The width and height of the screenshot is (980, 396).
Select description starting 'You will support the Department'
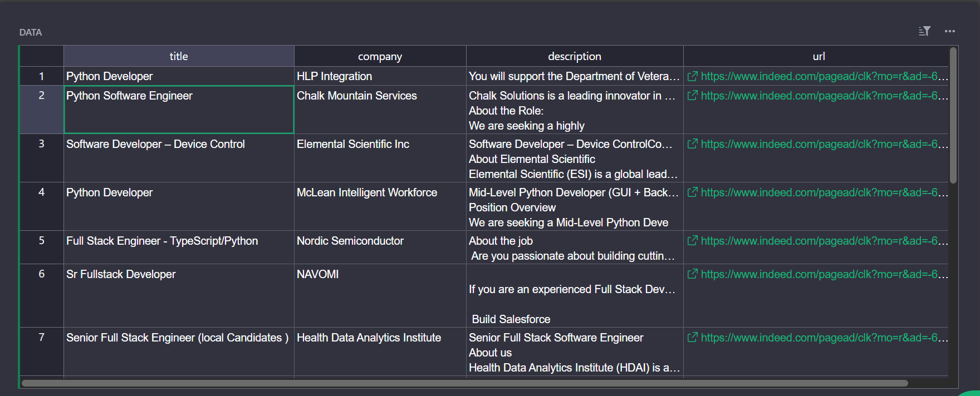(575, 76)
